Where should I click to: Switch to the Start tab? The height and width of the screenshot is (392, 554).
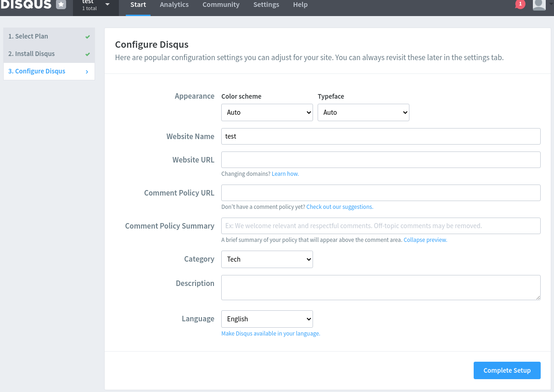pyautogui.click(x=138, y=5)
